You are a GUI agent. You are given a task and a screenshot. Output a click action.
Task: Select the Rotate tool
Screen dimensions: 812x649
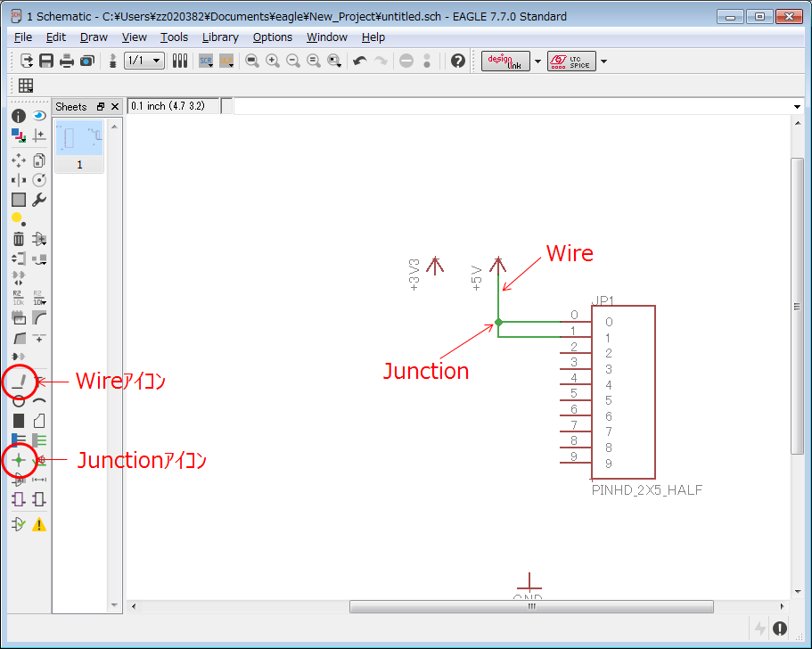tap(39, 180)
